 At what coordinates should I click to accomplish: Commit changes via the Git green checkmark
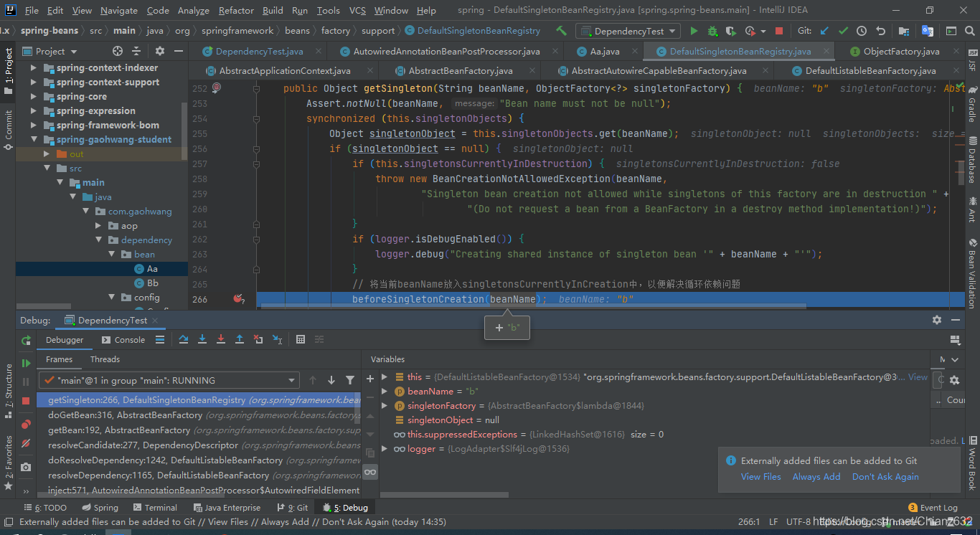[844, 31]
